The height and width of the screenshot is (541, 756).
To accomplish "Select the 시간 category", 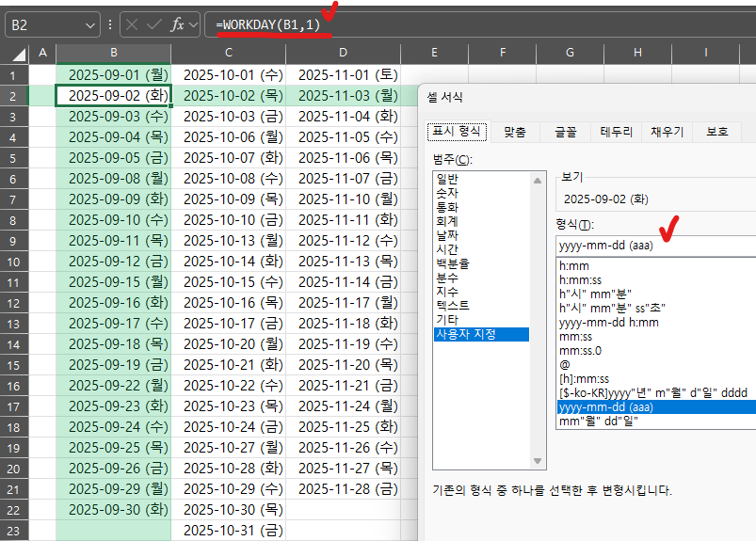I will [x=481, y=249].
